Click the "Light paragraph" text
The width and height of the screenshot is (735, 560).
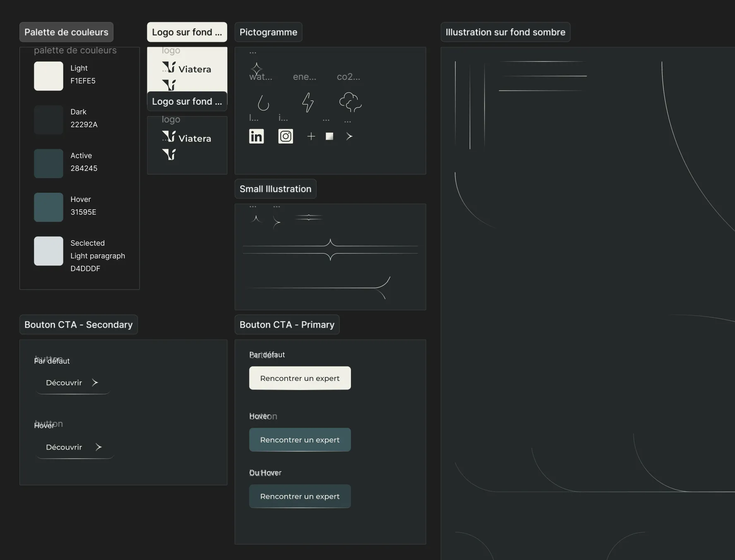pos(98,256)
